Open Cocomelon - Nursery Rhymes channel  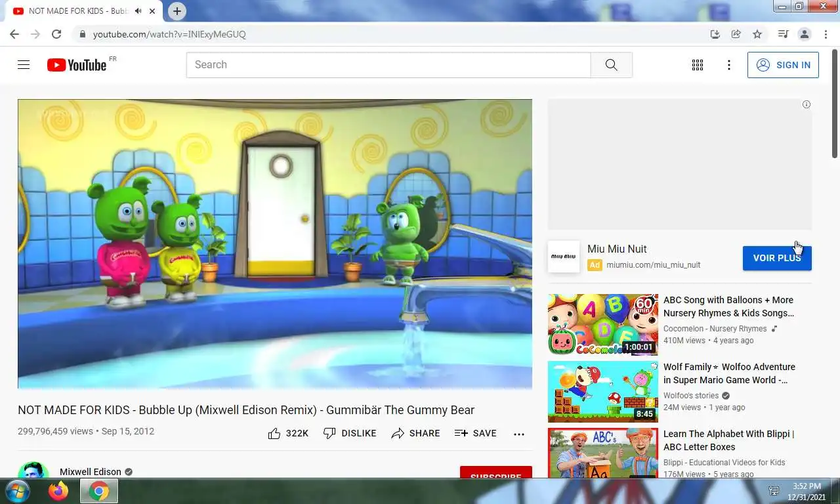click(x=715, y=329)
